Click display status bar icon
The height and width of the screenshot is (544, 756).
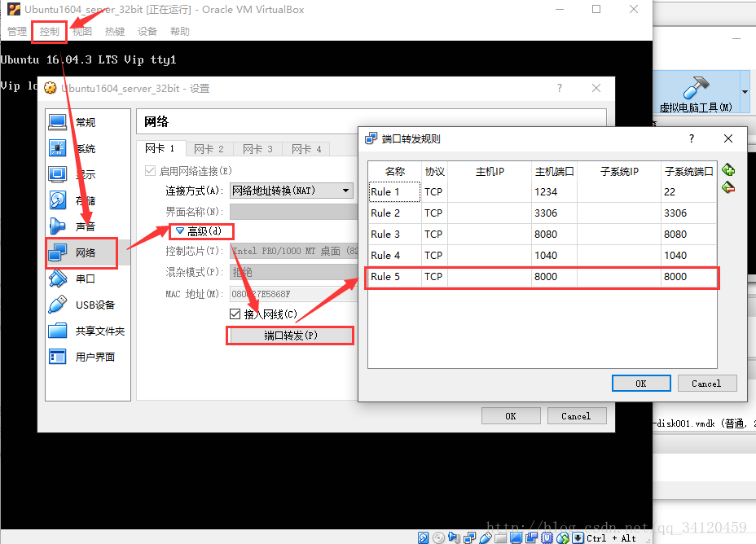coord(516,537)
